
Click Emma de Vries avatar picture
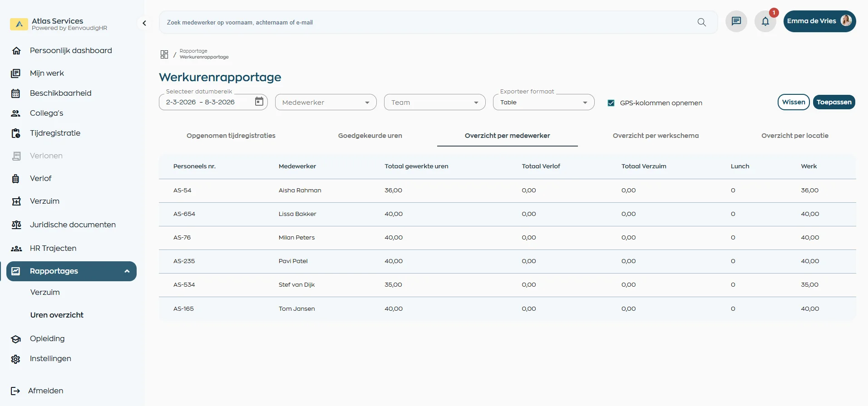[x=846, y=21]
